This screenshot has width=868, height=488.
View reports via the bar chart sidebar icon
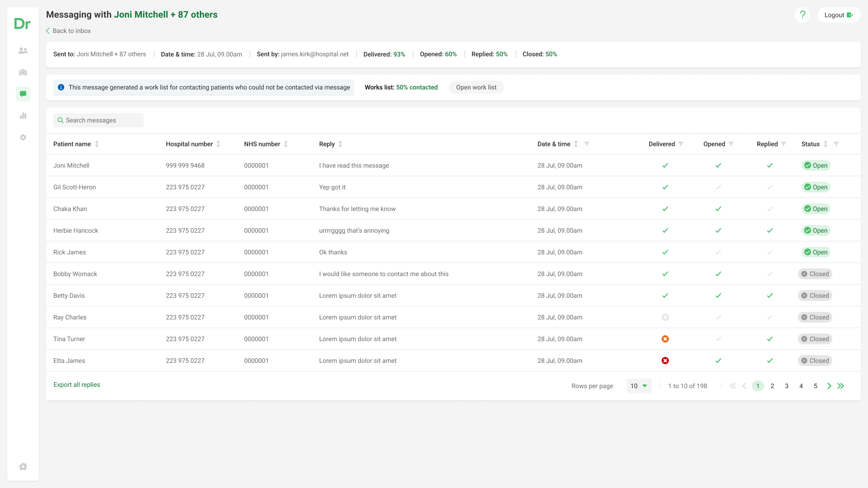tap(23, 116)
